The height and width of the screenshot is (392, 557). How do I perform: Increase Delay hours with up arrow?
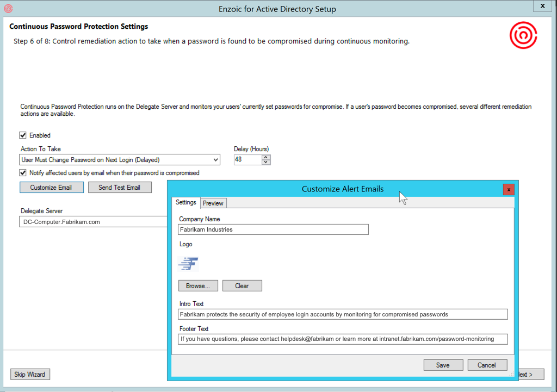point(266,157)
